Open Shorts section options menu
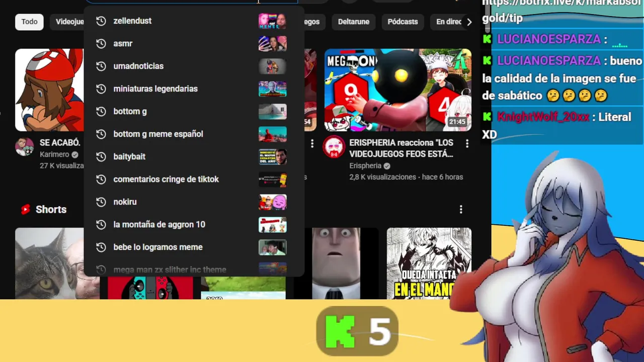The height and width of the screenshot is (362, 644). tap(461, 209)
